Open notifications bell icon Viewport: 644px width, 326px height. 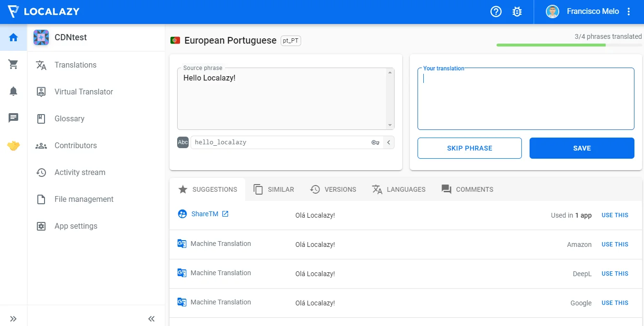[13, 91]
